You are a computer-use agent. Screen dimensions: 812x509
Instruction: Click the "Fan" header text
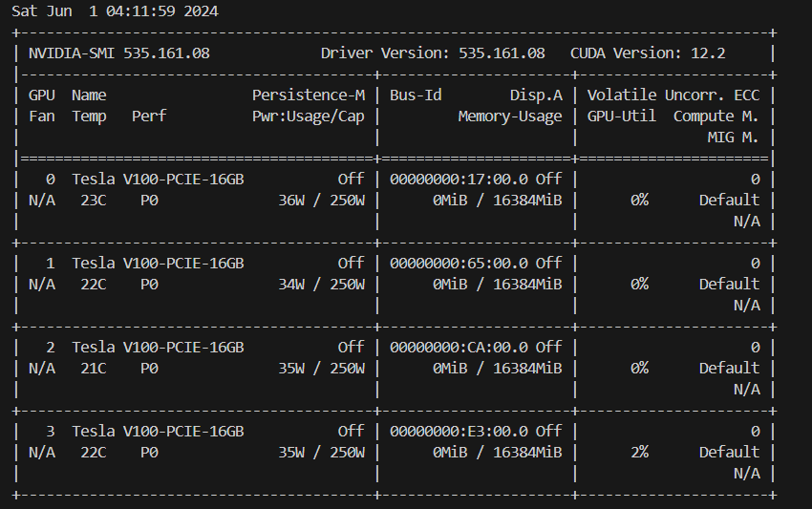(x=42, y=116)
